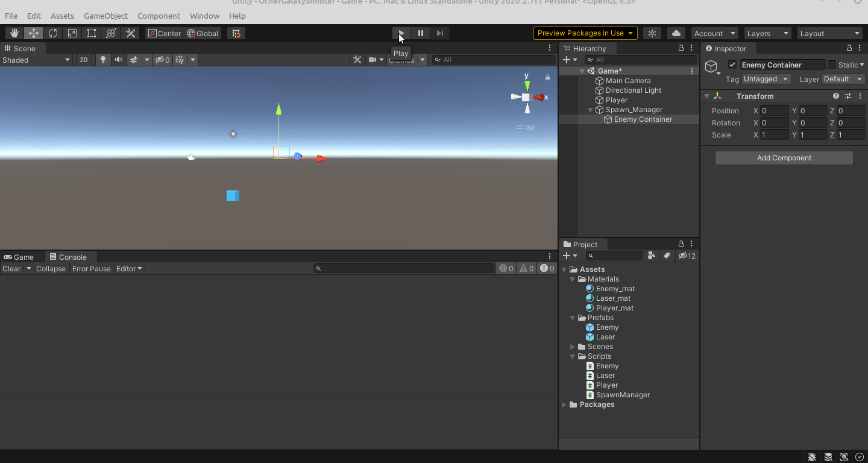Clear the console with Clear button
The width and height of the screenshot is (868, 463).
(11, 269)
